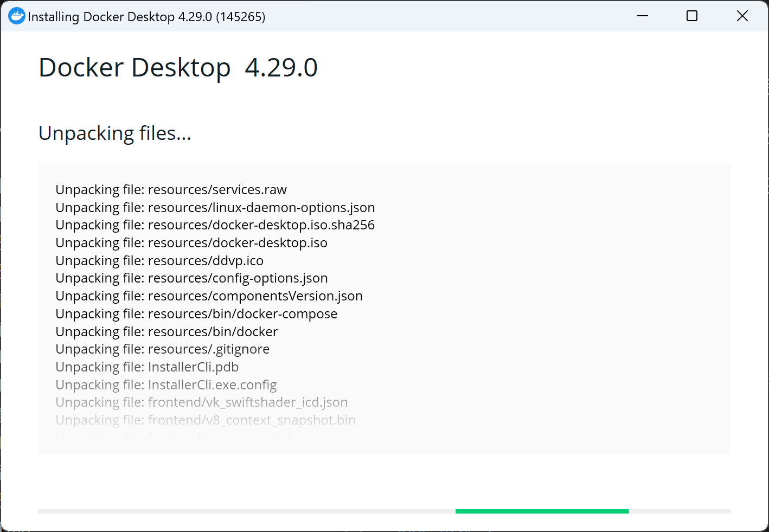The image size is (769, 532).
Task: Select the 'resources/docker-desktop.iso' log line
Action: 191,243
